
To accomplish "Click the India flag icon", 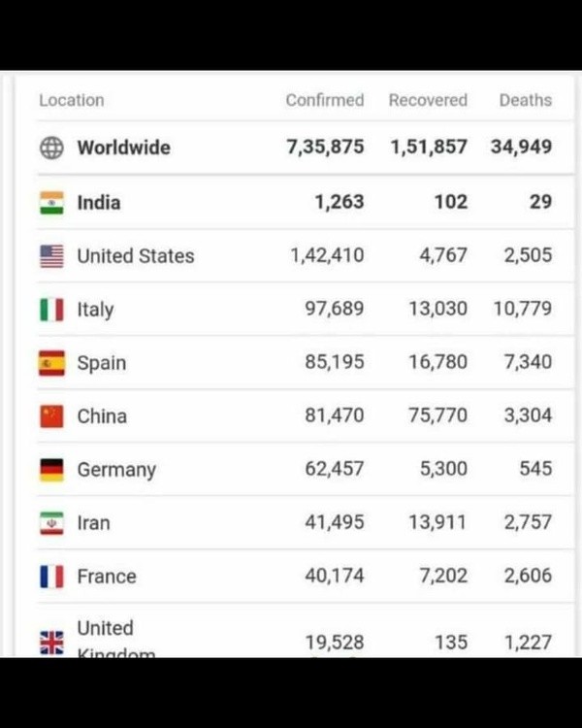I will 51,203.
